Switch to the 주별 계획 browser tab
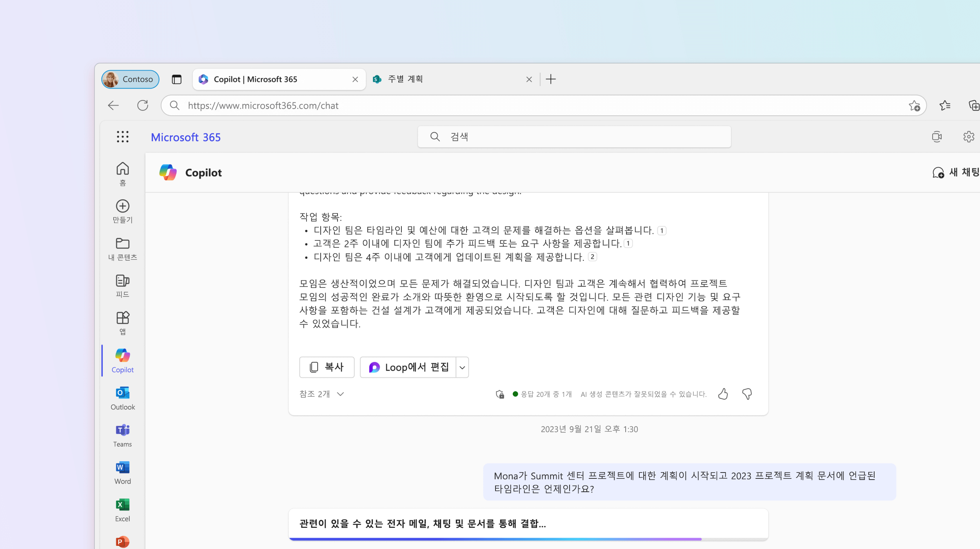The image size is (980, 549). (453, 79)
